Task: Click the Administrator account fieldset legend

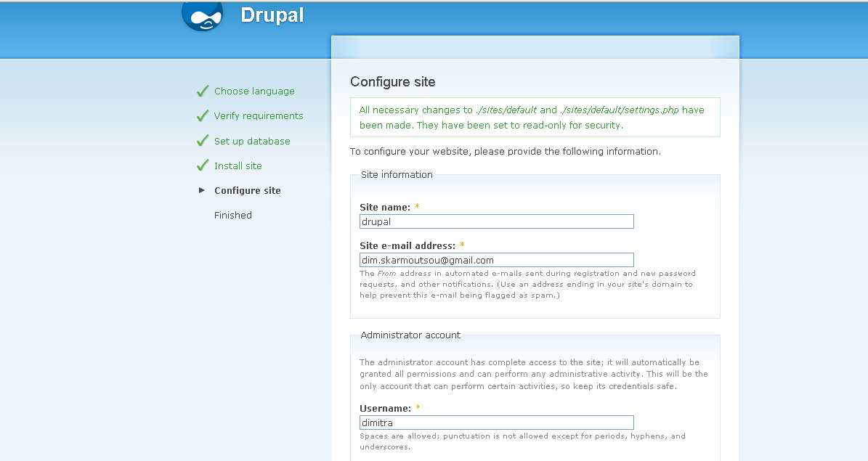Action: [x=410, y=335]
